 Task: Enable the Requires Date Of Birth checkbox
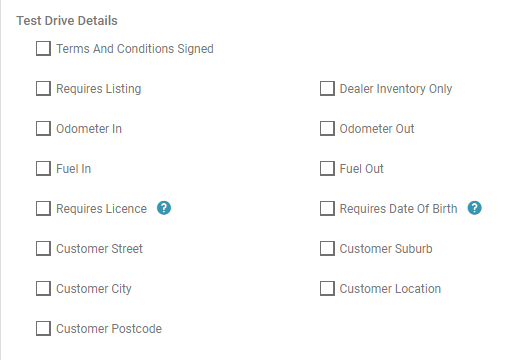click(327, 208)
